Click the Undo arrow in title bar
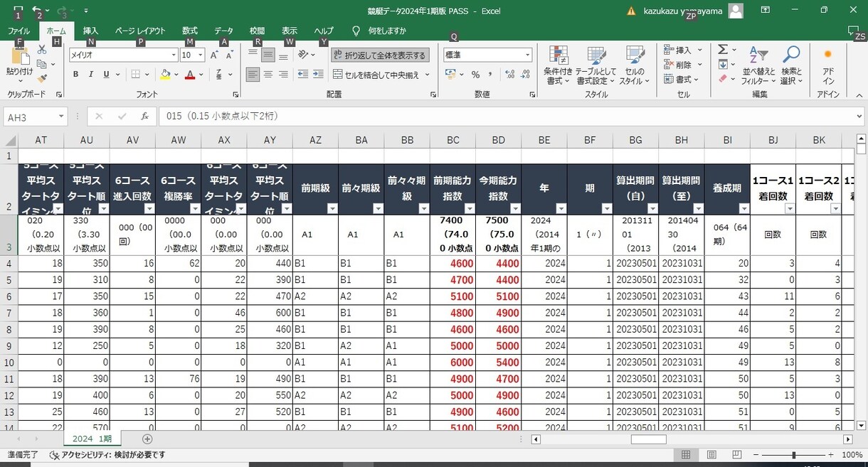Screen dimensions: 868x467 37,11
